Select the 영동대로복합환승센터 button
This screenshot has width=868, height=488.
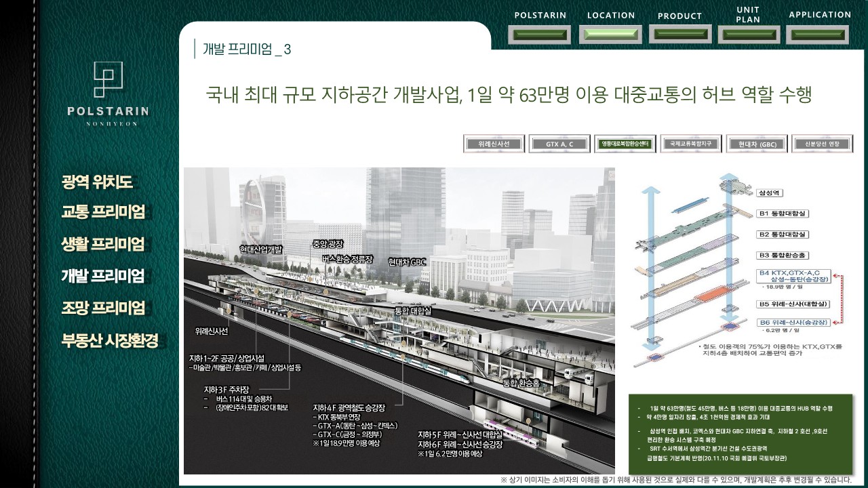[625, 144]
